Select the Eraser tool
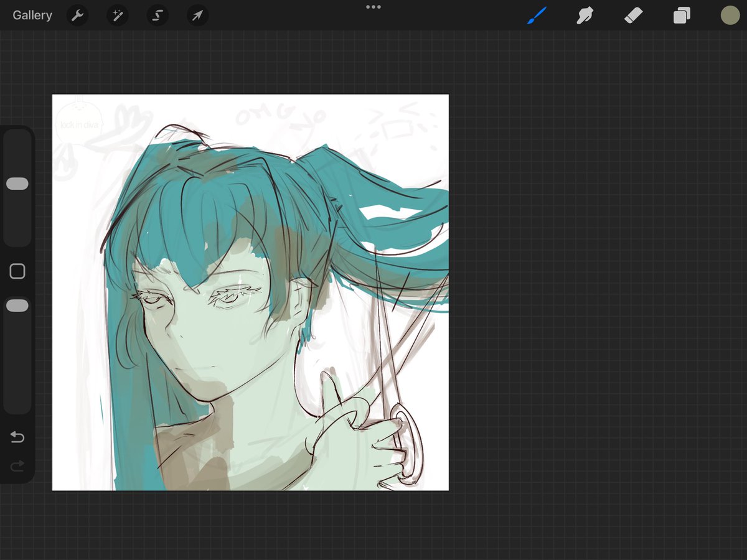Screen dimensions: 747x560 [x=633, y=16]
